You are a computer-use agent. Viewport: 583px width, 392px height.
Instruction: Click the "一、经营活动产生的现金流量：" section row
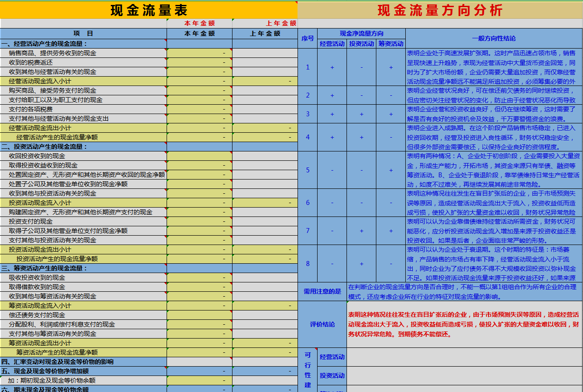(83, 44)
